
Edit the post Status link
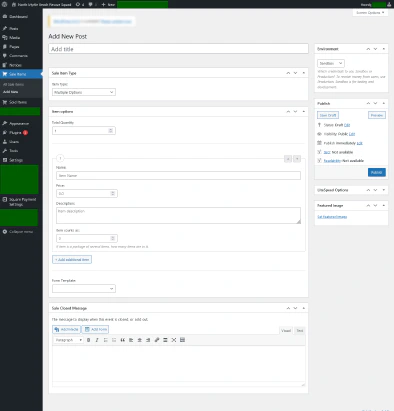(x=347, y=125)
